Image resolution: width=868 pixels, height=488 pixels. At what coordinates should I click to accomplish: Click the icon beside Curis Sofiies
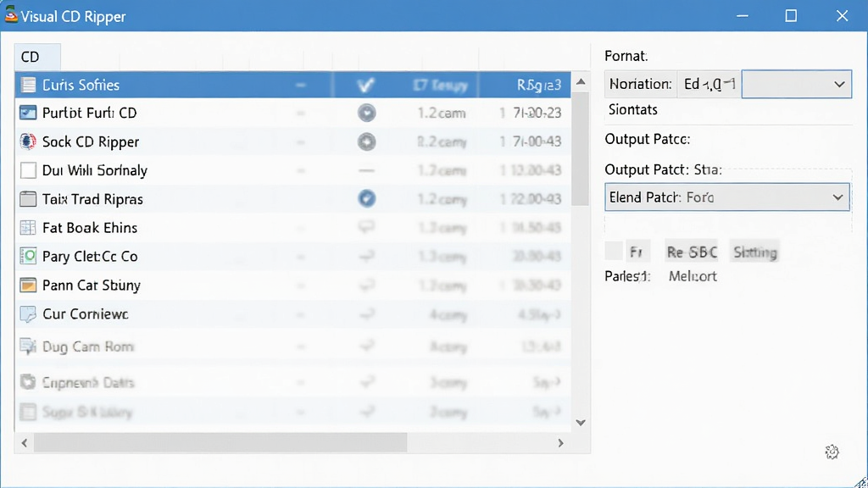coord(28,85)
